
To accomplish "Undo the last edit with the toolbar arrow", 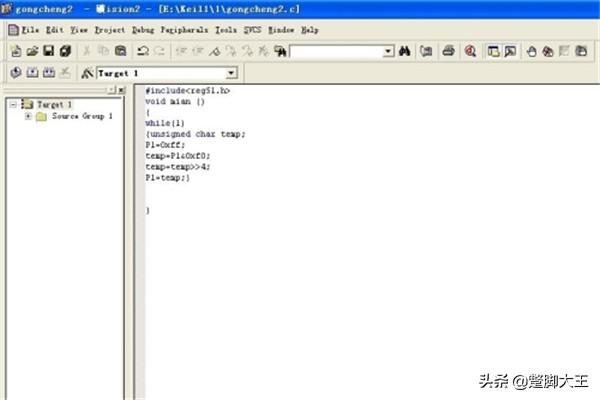I will pos(143,51).
